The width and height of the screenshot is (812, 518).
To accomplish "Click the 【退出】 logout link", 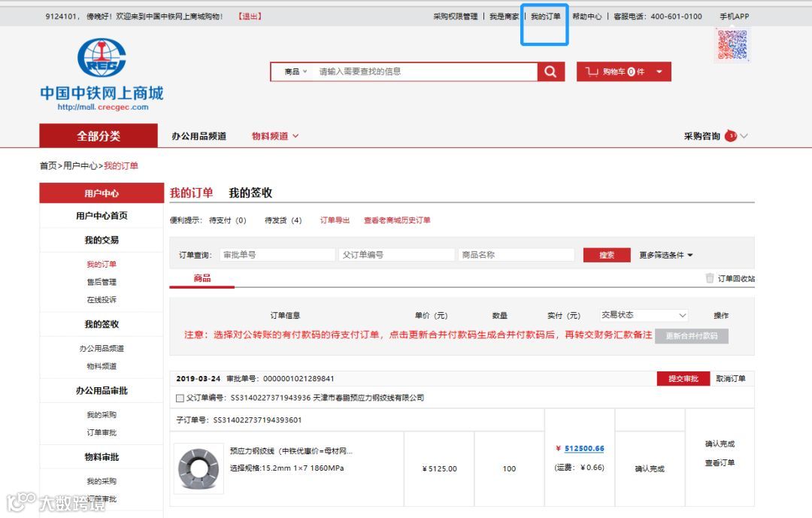I will (x=250, y=16).
